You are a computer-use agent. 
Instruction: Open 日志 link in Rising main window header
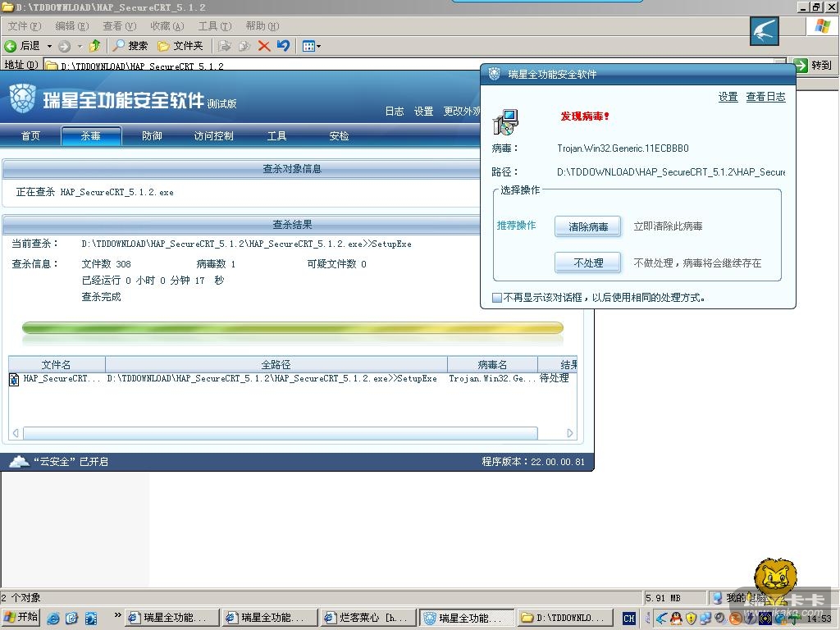(395, 111)
